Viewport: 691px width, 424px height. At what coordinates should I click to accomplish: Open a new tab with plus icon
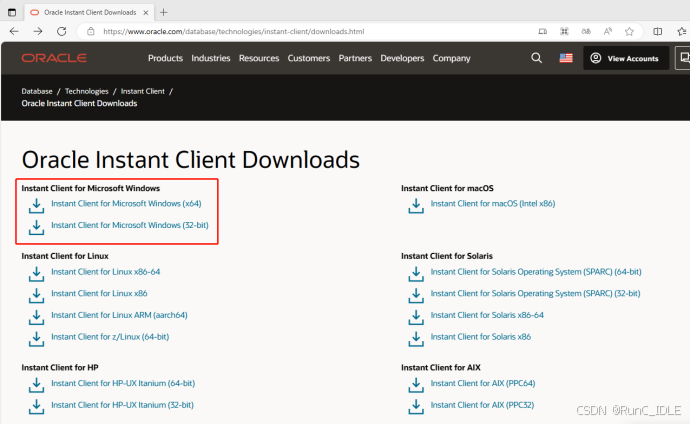(x=163, y=12)
